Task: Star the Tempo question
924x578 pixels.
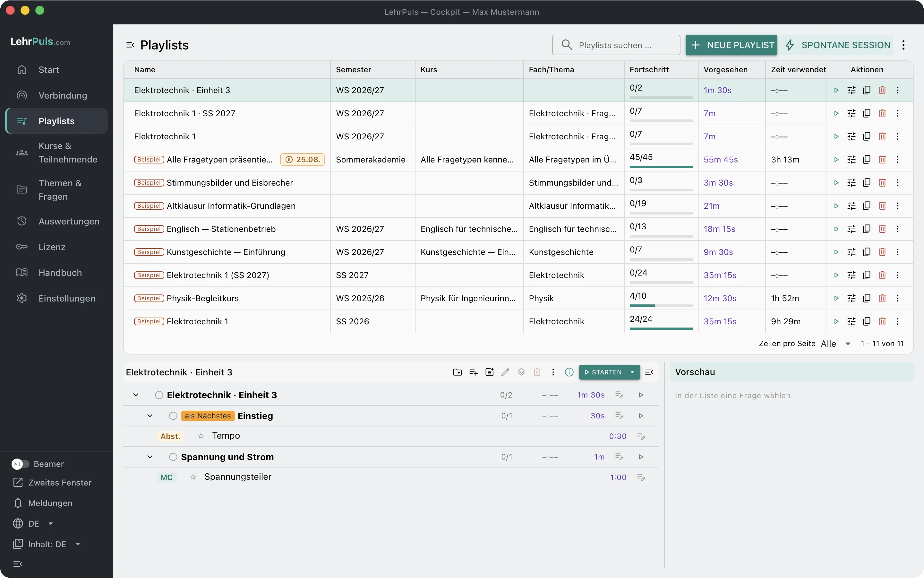Action: (201, 436)
